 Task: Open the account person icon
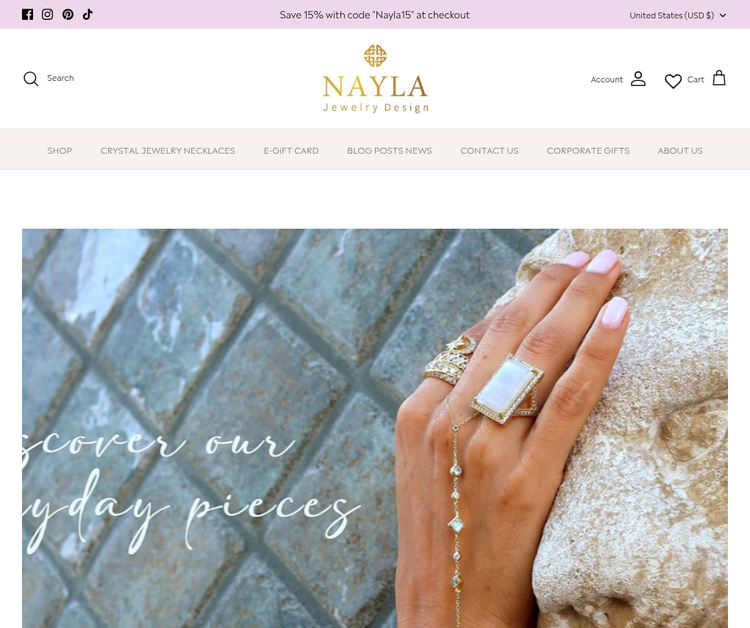pos(638,78)
